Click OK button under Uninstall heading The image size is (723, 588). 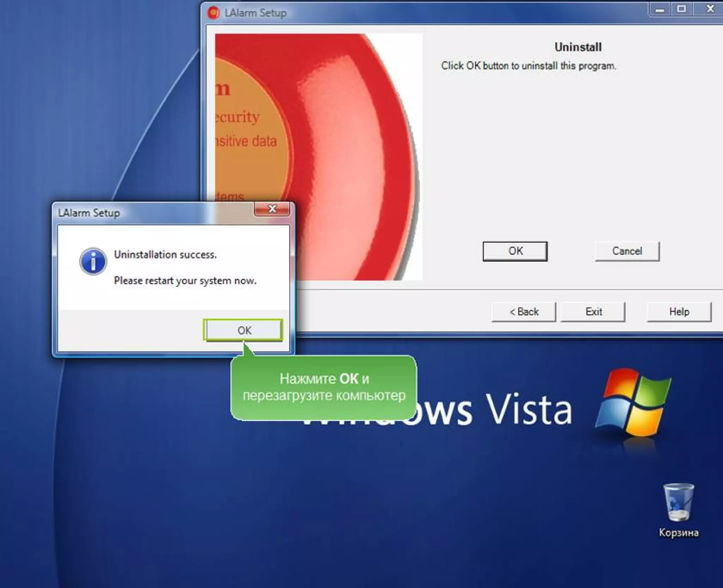[515, 251]
